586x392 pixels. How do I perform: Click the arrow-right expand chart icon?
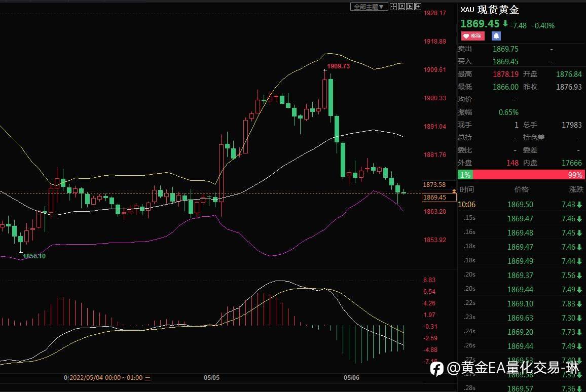(x=418, y=7)
